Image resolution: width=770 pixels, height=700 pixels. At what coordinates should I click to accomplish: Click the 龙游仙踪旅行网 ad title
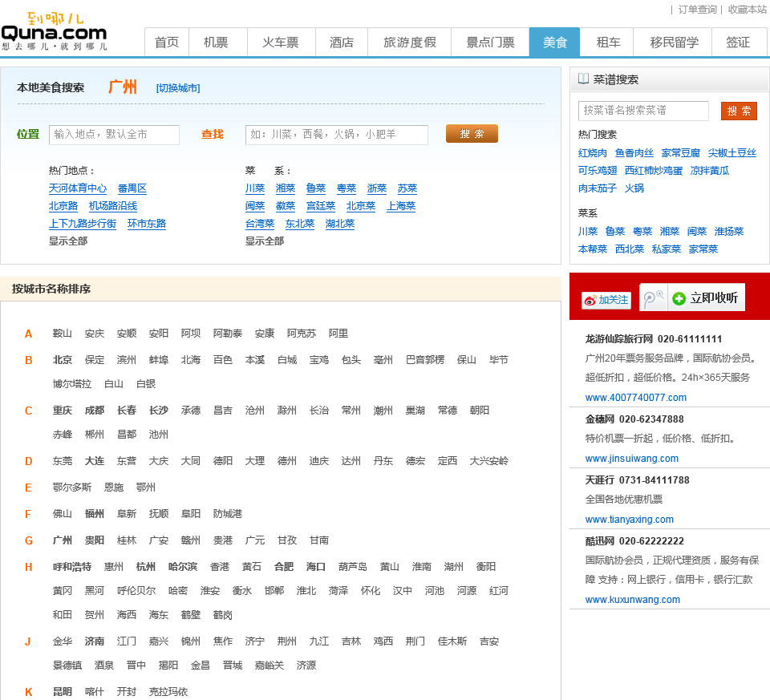(618, 339)
